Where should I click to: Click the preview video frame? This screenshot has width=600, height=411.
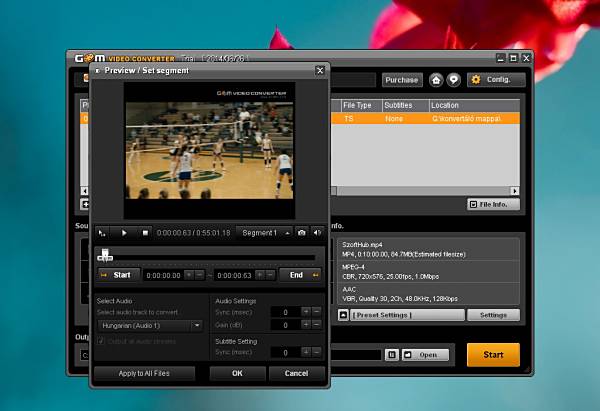(209, 150)
